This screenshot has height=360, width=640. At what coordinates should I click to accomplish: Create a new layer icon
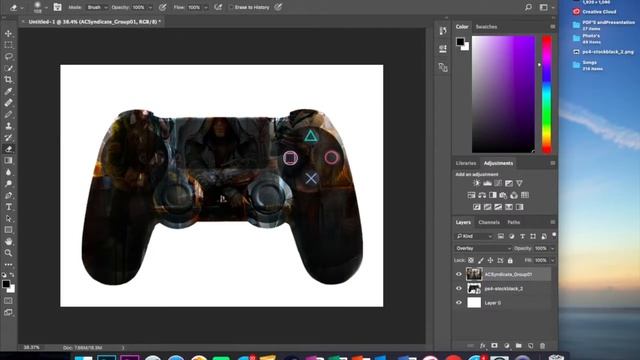point(530,346)
